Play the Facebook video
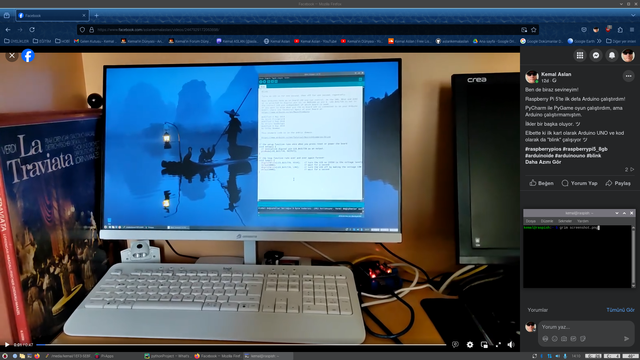The image size is (640, 360). tap(7, 345)
